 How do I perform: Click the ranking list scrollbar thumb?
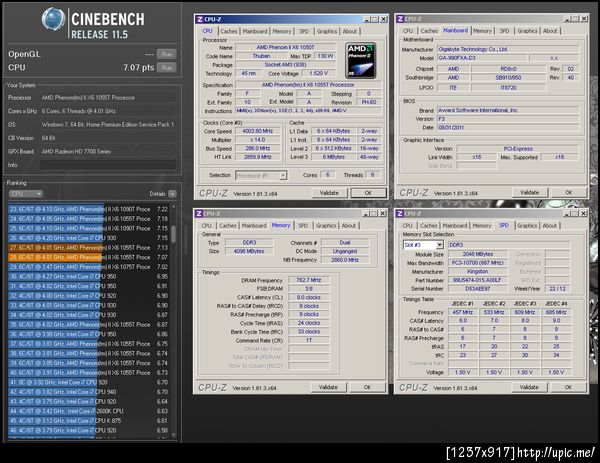173,234
